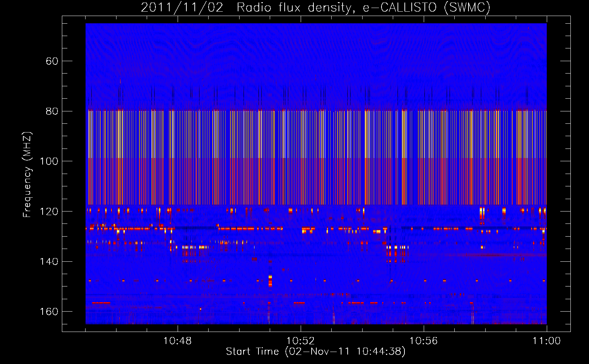
Task: Click the plot title "2011/11/02 Radio flux density, e-CALLISTO (SWMC)"
Action: [316, 7]
